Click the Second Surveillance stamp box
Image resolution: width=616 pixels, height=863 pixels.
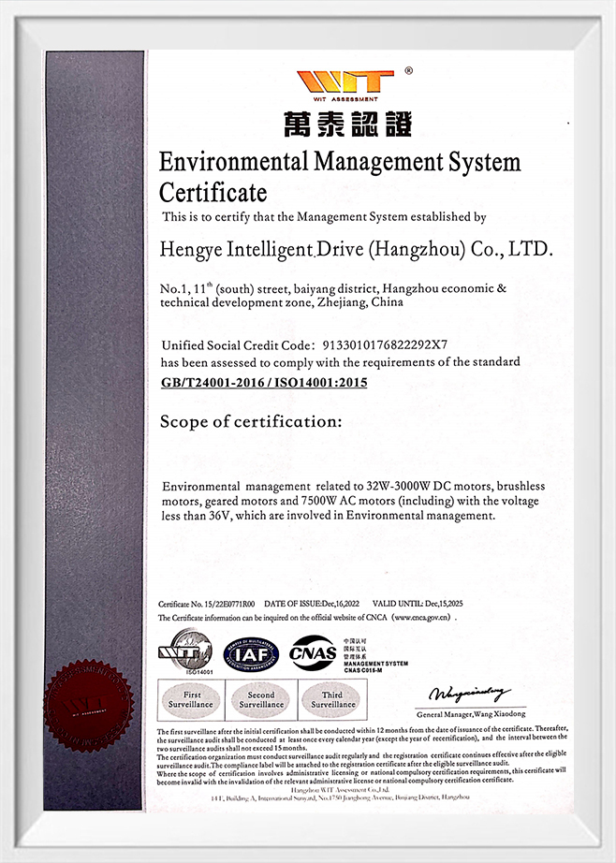[x=261, y=699]
